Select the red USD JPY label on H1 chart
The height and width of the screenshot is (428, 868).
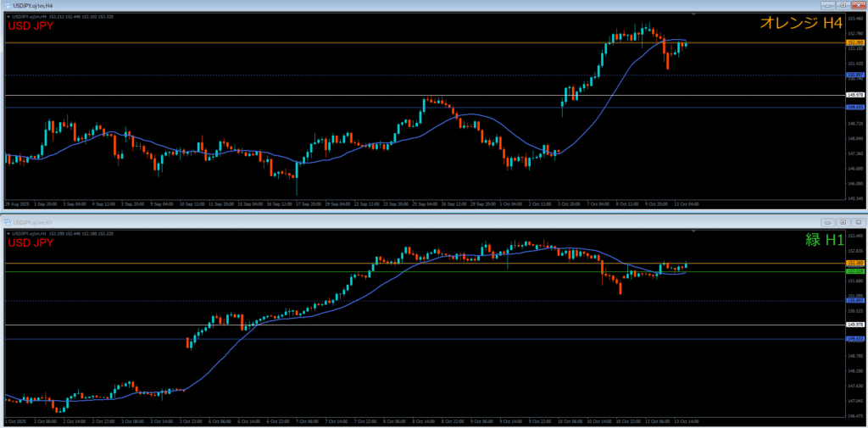pyautogui.click(x=32, y=243)
